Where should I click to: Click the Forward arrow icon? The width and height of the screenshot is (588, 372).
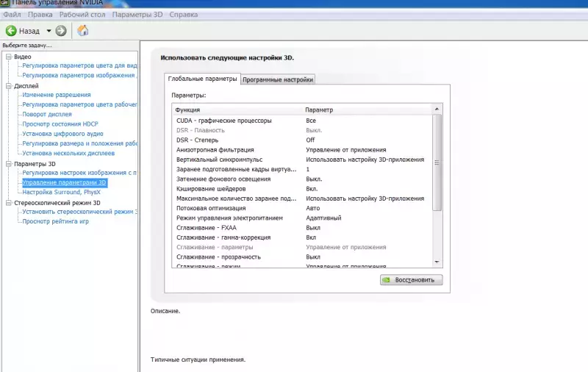click(61, 31)
